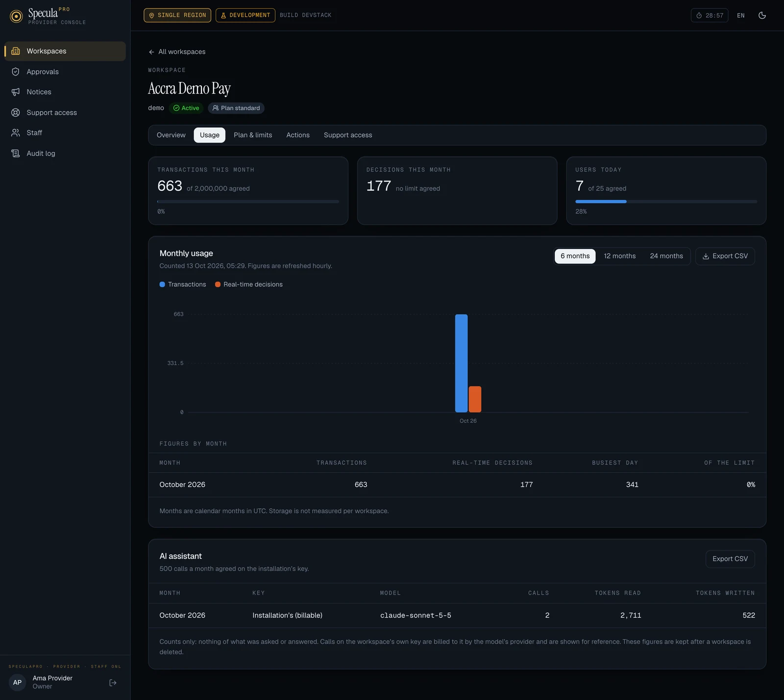The width and height of the screenshot is (784, 700).
Task: Toggle the Transactions legend series
Action: (183, 284)
